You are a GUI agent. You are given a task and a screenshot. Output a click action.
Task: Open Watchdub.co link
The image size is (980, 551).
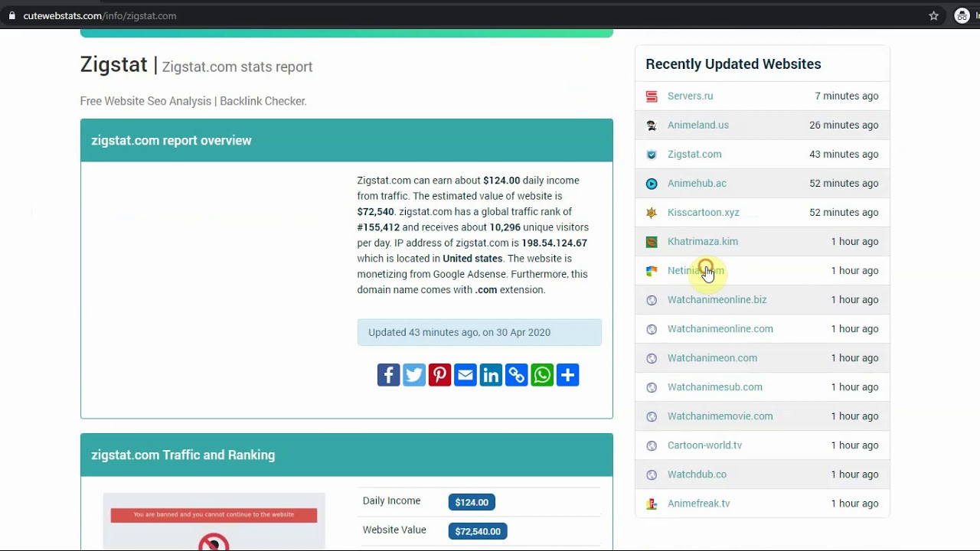pos(697,474)
